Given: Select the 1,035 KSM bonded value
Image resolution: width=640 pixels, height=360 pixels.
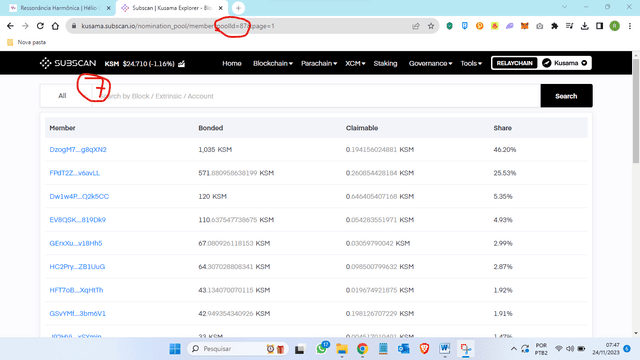Looking at the screenshot, I should tap(215, 149).
